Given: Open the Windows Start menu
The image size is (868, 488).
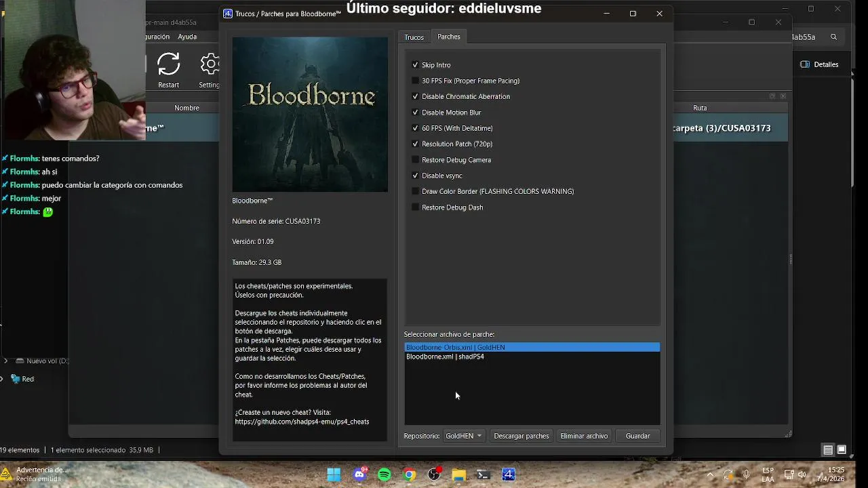Looking at the screenshot, I should (x=334, y=474).
